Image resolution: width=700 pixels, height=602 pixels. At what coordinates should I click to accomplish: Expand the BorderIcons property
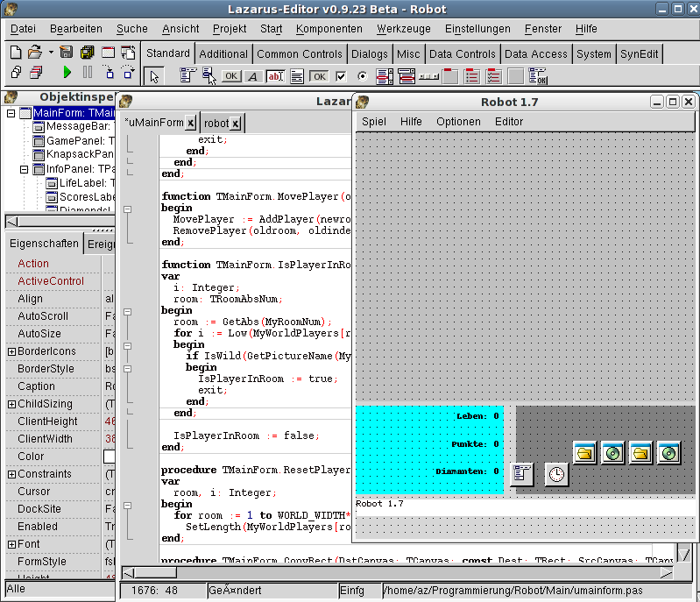(12, 352)
